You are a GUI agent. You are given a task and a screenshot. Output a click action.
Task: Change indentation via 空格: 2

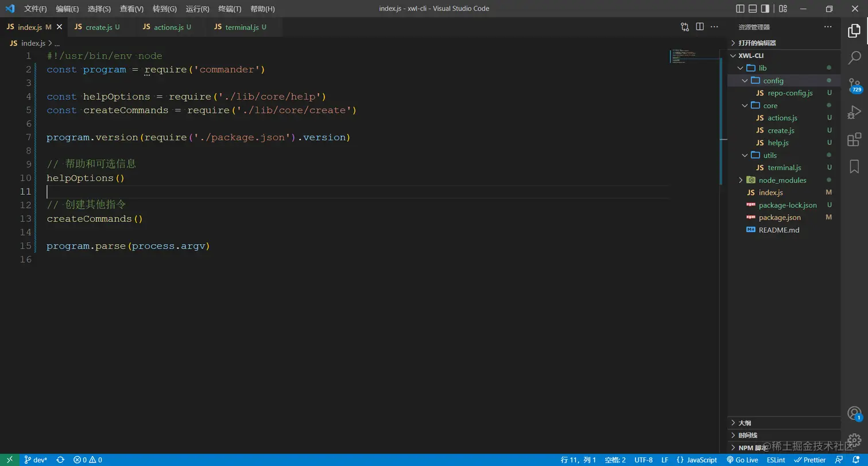click(x=615, y=460)
